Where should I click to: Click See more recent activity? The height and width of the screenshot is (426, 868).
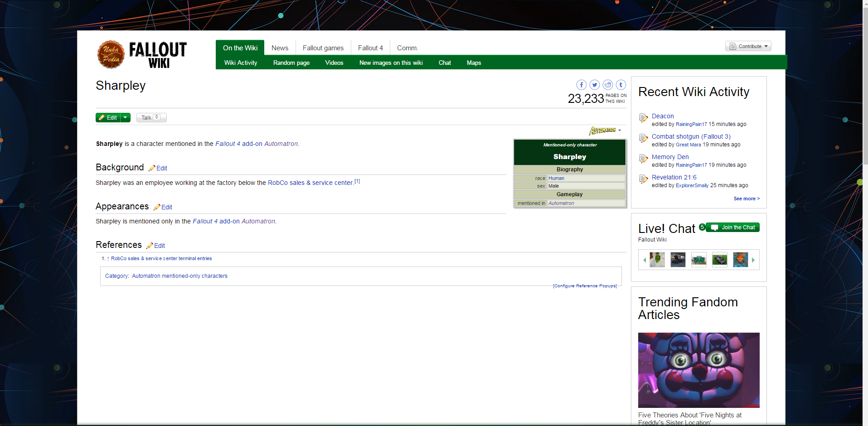pos(747,198)
